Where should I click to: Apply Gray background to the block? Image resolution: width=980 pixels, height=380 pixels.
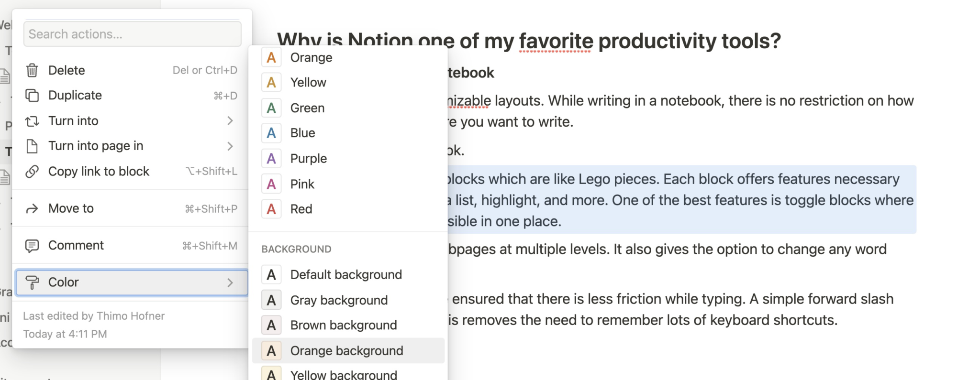pyautogui.click(x=339, y=300)
